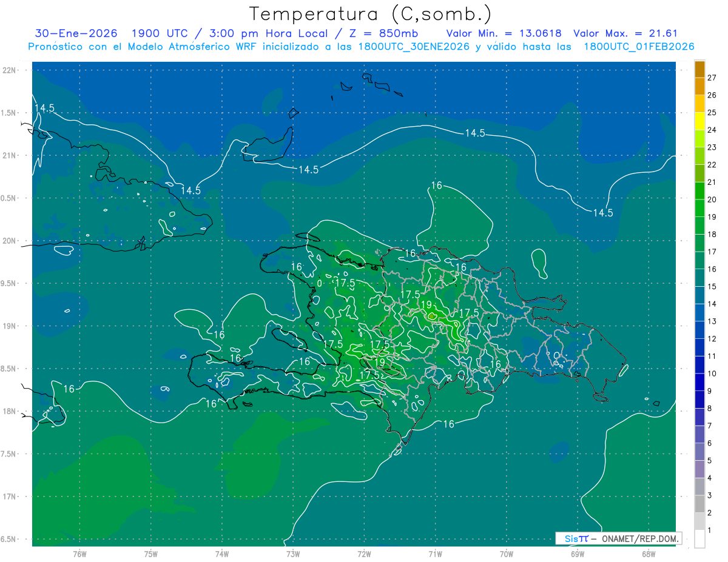Select the 30-Ene-2026 date label

pos(76,34)
